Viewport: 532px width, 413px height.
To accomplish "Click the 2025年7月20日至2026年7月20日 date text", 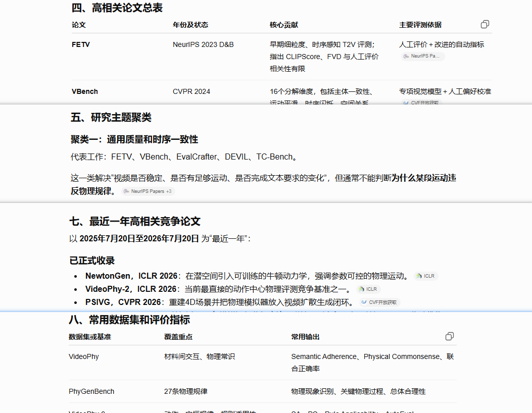I will coord(139,239).
